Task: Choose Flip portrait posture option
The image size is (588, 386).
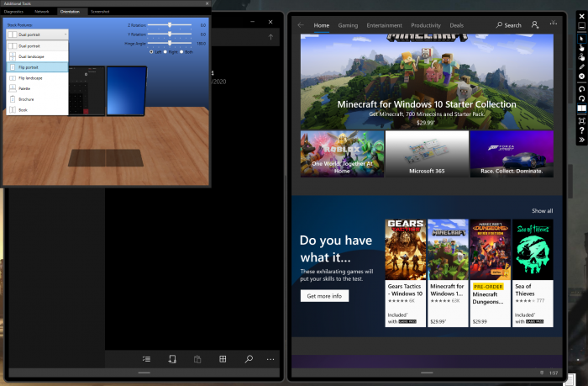Action: click(38, 67)
